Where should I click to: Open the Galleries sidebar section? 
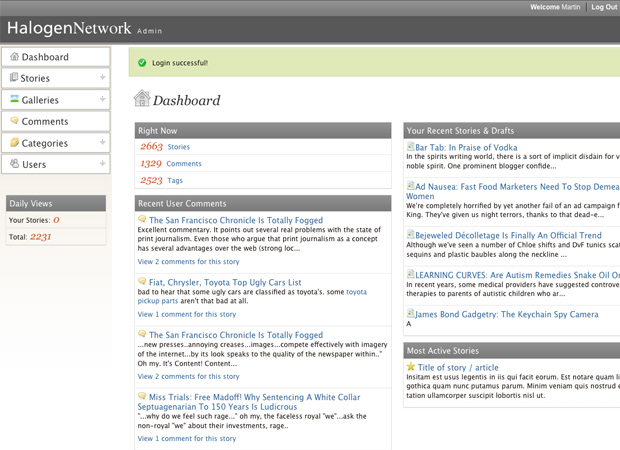(56, 100)
